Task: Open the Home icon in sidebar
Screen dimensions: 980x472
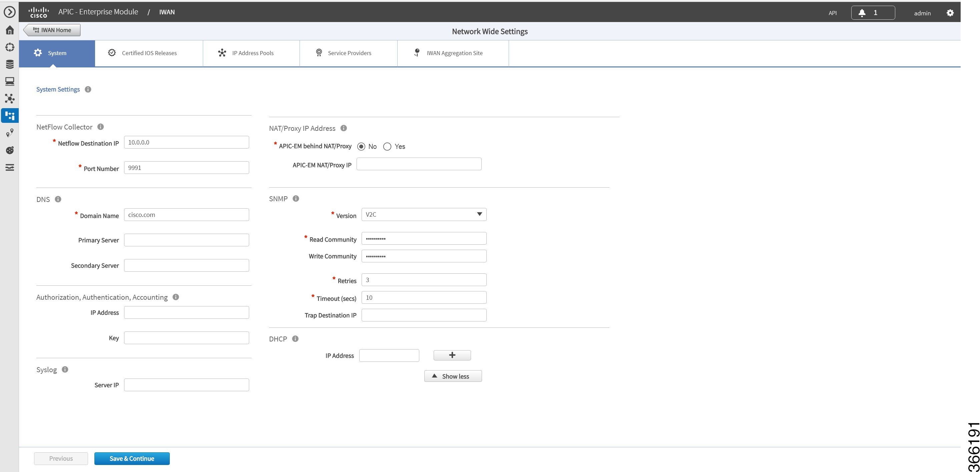Action: pos(10,30)
